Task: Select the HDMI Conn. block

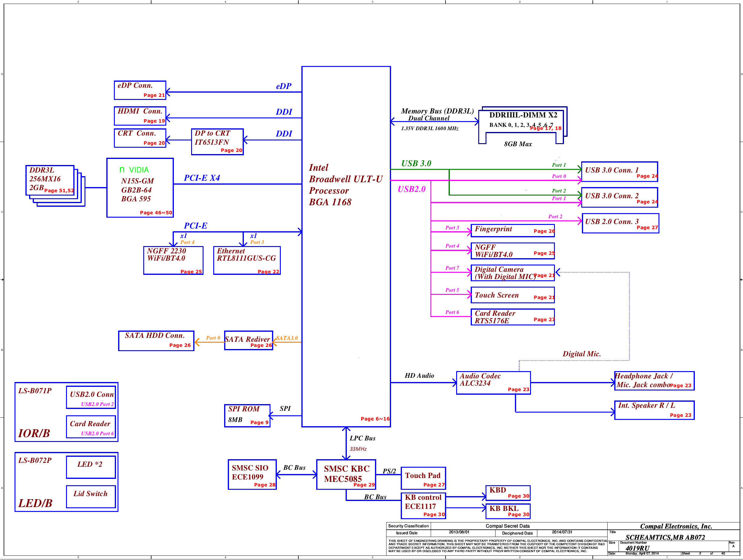Action: pos(140,116)
